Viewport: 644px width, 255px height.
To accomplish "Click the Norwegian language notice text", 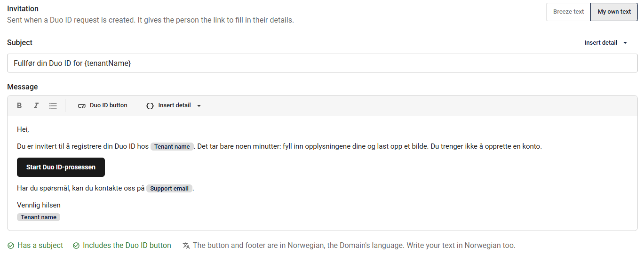I will (354, 246).
